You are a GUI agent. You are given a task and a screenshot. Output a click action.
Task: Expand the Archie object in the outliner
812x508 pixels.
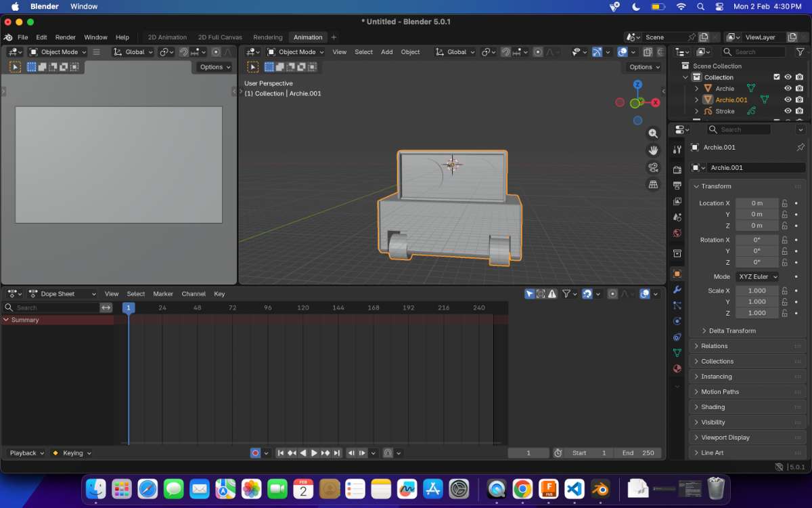click(x=696, y=89)
